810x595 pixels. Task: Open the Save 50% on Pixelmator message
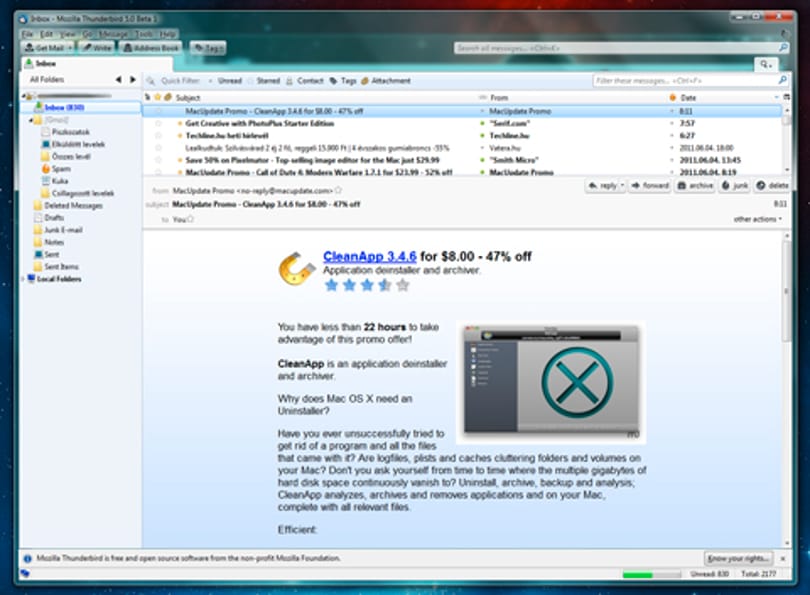[312, 160]
